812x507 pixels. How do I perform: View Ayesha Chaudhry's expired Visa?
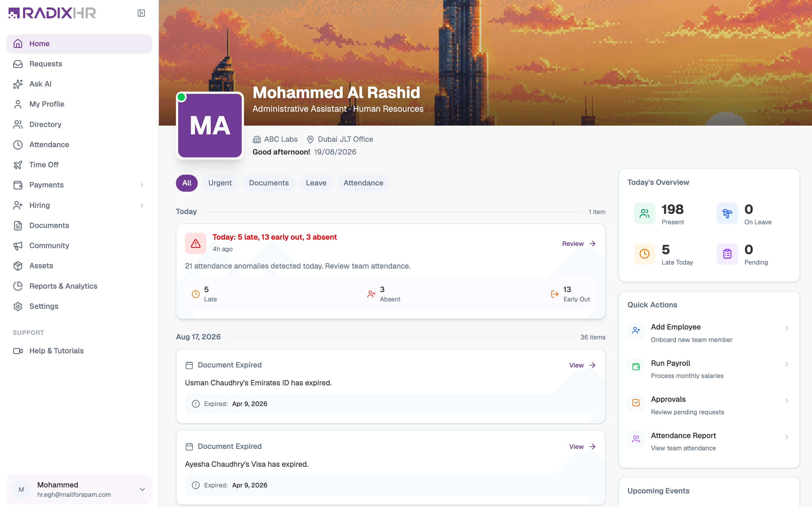coord(582,447)
